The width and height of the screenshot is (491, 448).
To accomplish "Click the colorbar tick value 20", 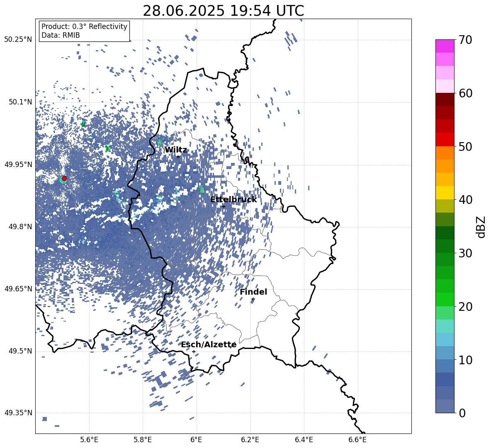I will click(x=465, y=307).
